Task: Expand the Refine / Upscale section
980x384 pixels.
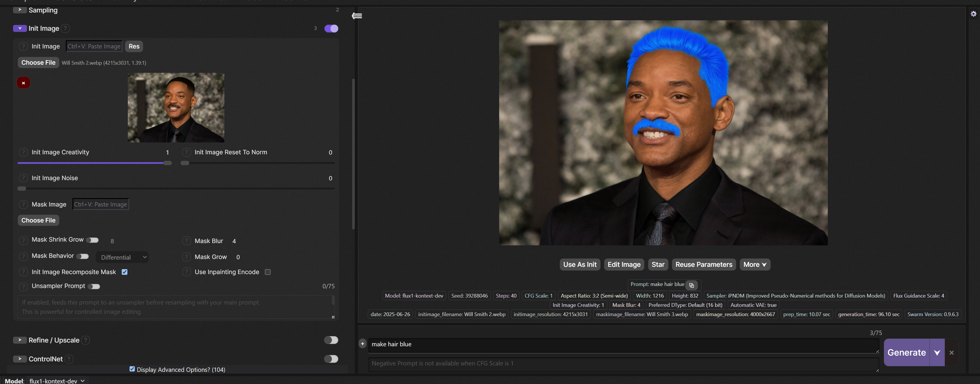Action: tap(19, 340)
